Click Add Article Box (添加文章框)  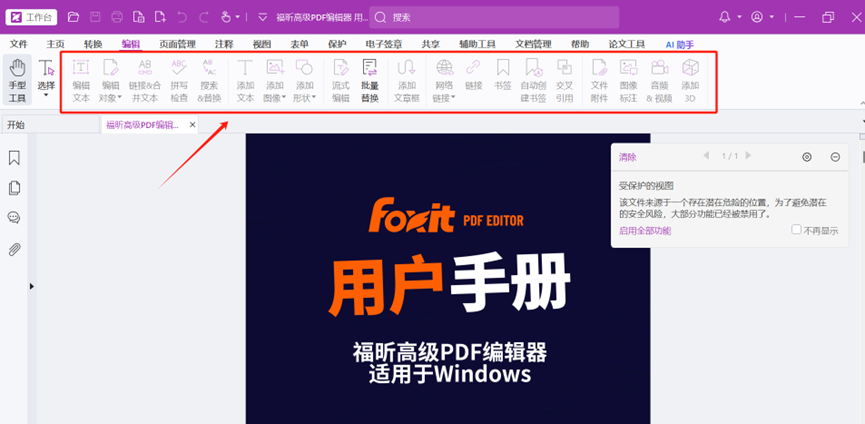407,81
